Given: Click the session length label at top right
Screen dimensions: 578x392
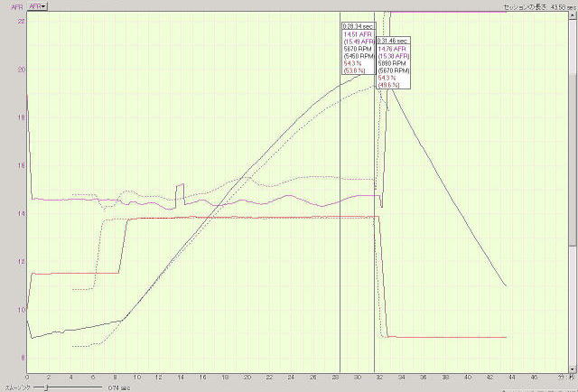Looking at the screenshot, I should pos(540,7).
